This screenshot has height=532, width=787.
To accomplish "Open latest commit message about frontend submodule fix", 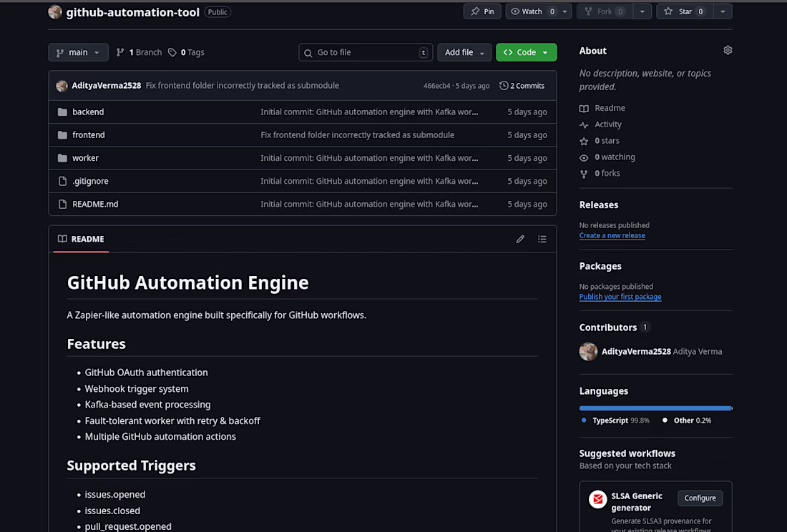I will pyautogui.click(x=242, y=85).
